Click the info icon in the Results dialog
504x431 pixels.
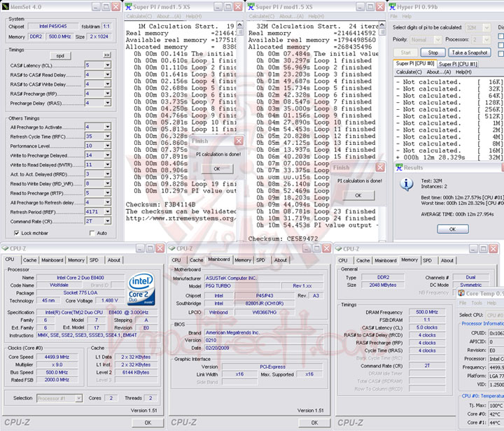(406, 184)
